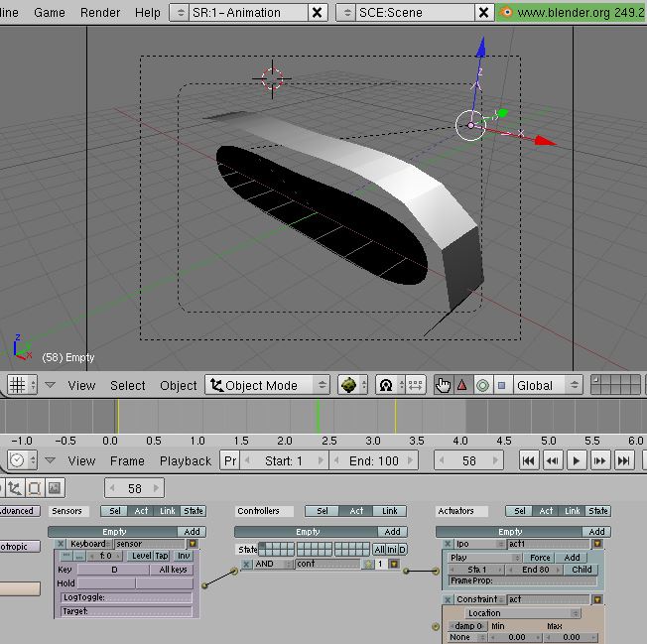Jump to the timeline end frame
Viewport: 647px width, 644px height.
[623, 460]
